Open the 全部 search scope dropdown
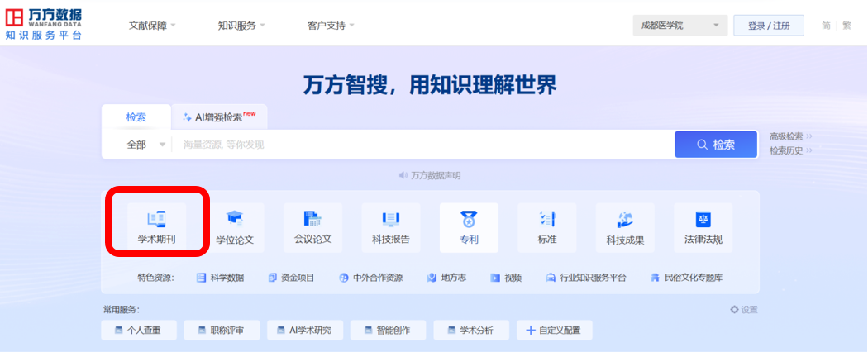The image size is (868, 352). click(146, 145)
